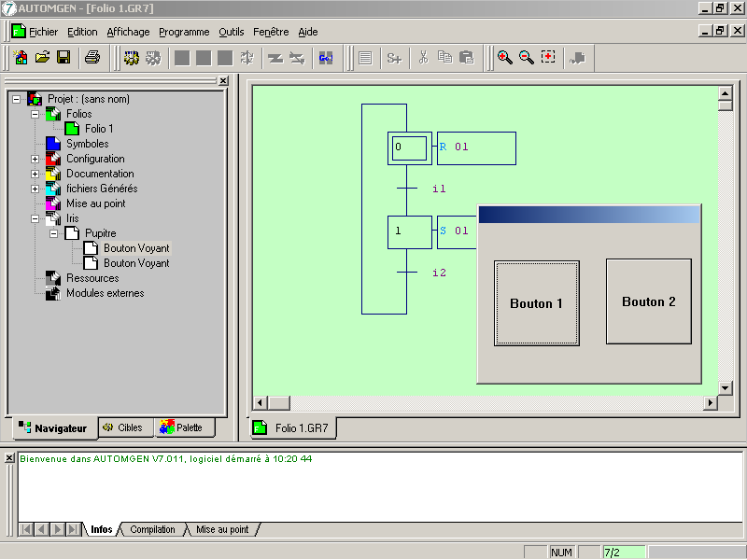The image size is (747, 560).
Task: Click the new project icon in toolbar
Action: pos(21,58)
